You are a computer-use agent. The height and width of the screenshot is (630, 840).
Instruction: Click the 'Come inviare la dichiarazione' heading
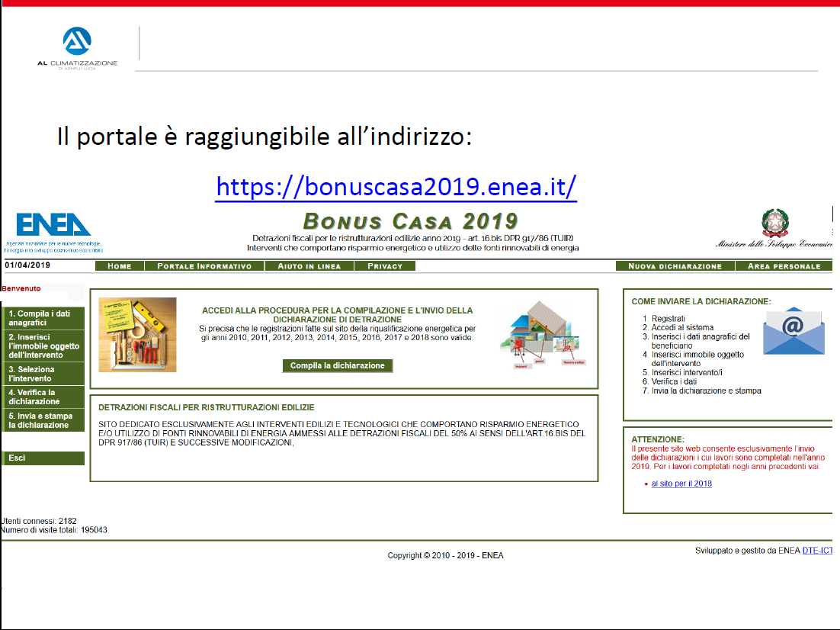point(701,301)
